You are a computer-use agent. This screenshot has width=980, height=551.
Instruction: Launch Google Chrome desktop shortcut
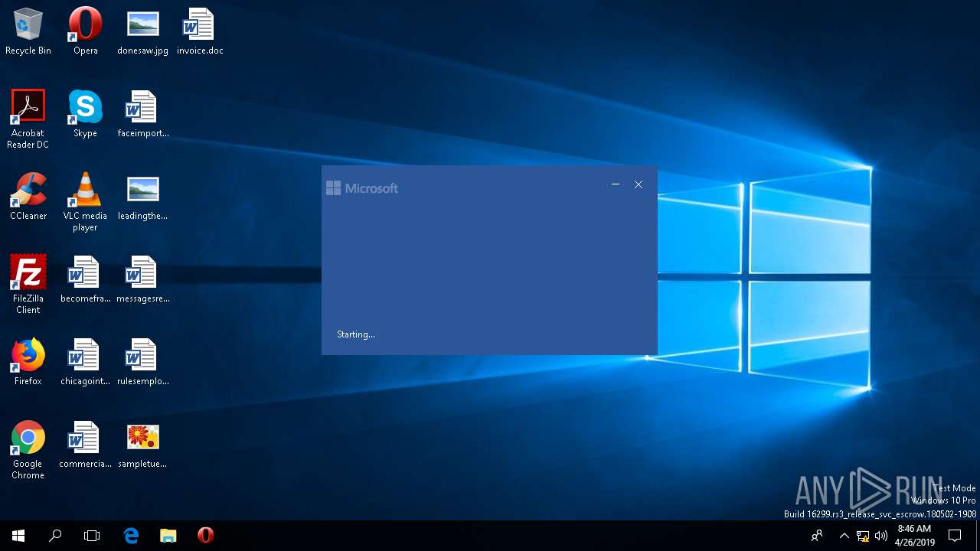28,450
